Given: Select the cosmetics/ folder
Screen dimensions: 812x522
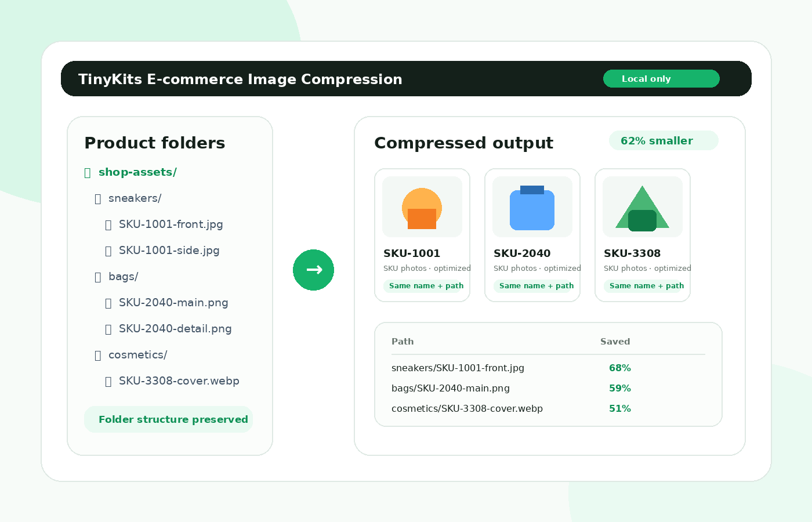Looking at the screenshot, I should pyautogui.click(x=137, y=355).
